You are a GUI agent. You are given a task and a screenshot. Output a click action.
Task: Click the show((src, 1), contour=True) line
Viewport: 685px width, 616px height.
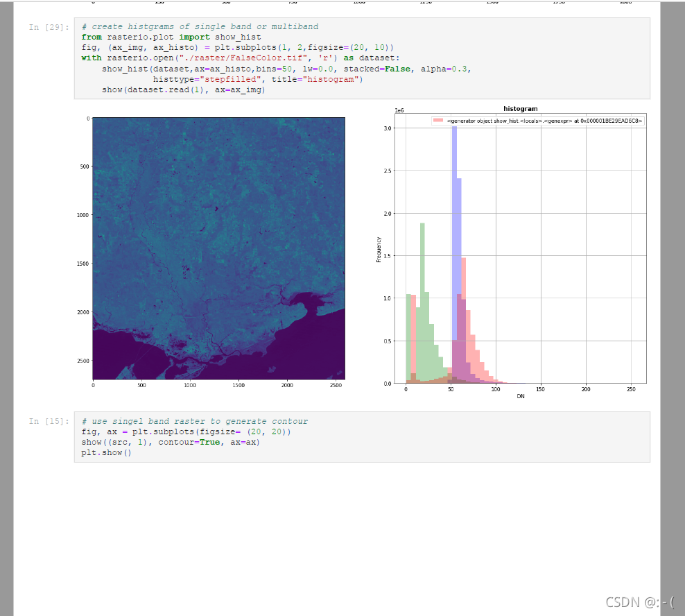click(x=171, y=442)
